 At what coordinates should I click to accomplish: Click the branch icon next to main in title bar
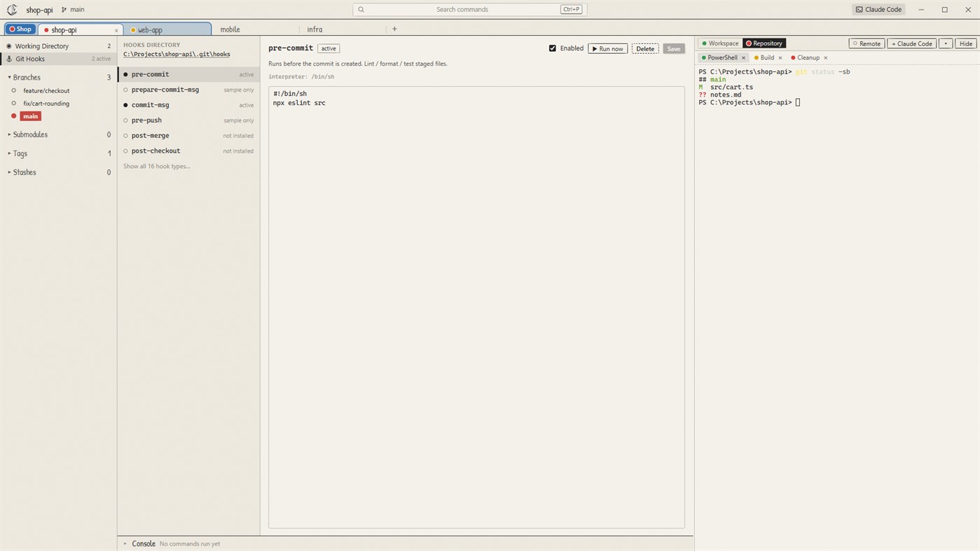64,10
